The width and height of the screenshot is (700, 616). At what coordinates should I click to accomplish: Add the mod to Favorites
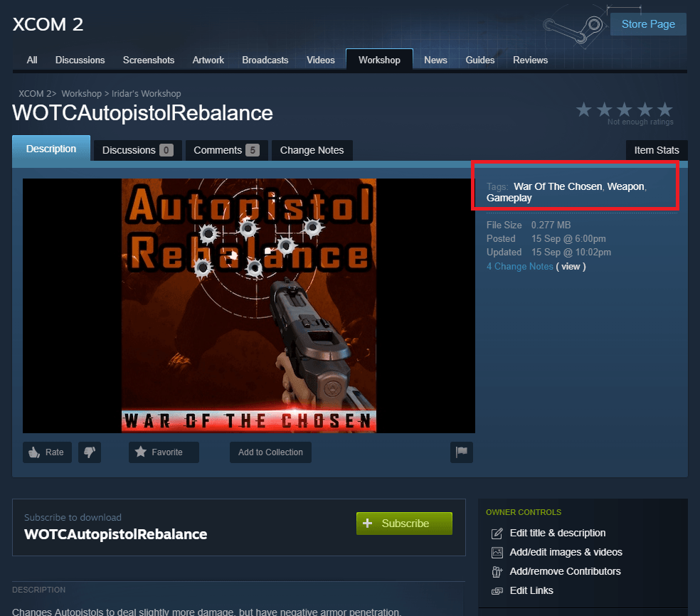pyautogui.click(x=164, y=452)
